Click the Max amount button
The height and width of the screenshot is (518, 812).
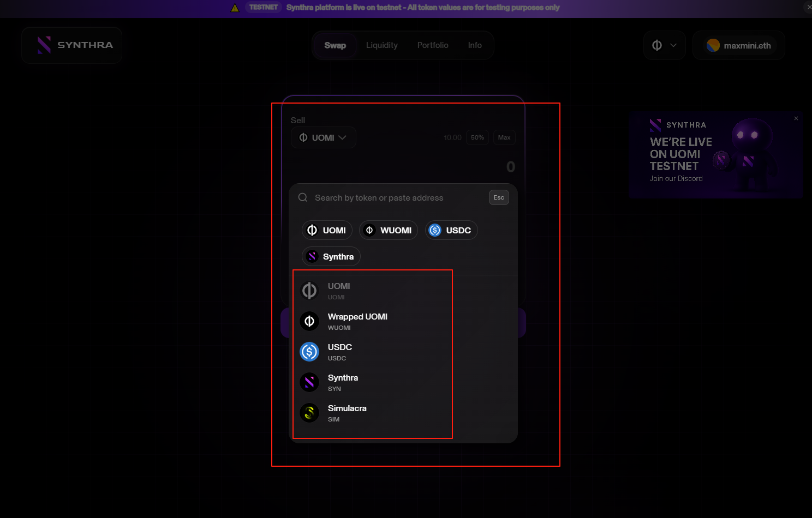coord(504,137)
